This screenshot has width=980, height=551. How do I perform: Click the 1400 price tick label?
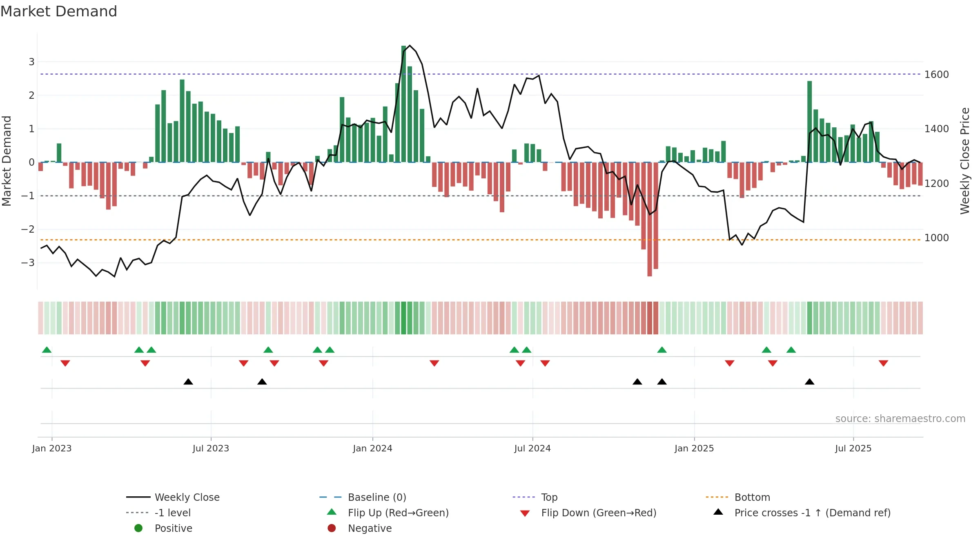(x=937, y=129)
